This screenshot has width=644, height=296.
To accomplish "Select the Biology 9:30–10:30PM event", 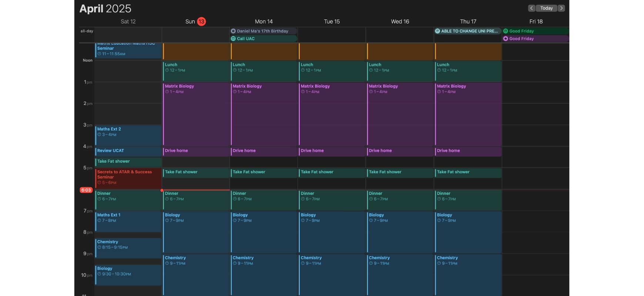I will click(x=128, y=275).
